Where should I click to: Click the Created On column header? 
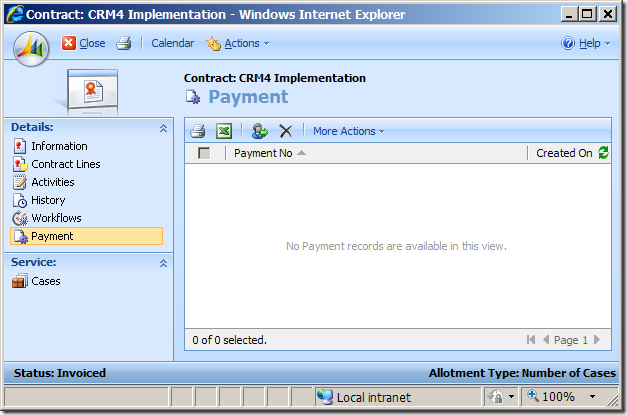coord(564,153)
